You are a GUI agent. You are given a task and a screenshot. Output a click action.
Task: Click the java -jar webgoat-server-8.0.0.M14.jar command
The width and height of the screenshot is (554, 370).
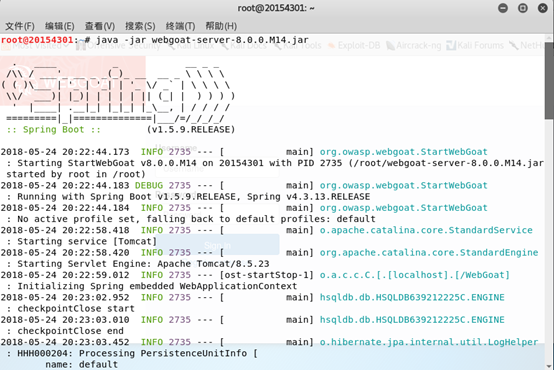pos(202,40)
